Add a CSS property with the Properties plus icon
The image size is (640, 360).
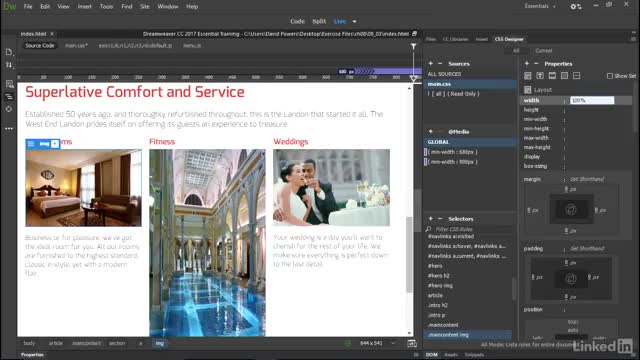coord(527,64)
